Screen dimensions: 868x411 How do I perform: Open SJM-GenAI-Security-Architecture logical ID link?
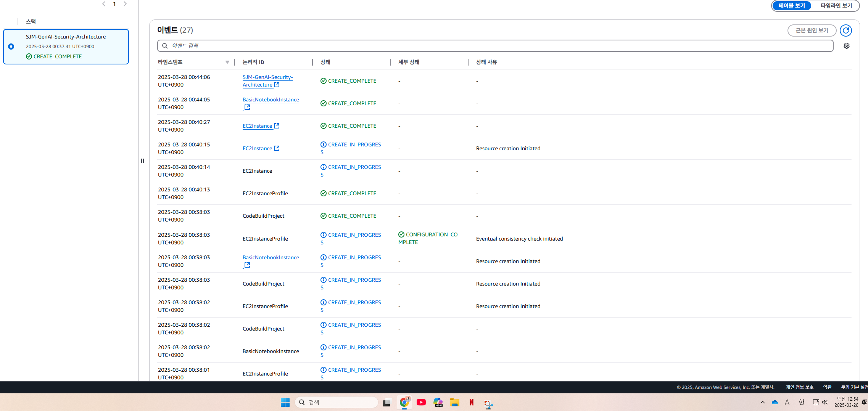click(x=268, y=81)
